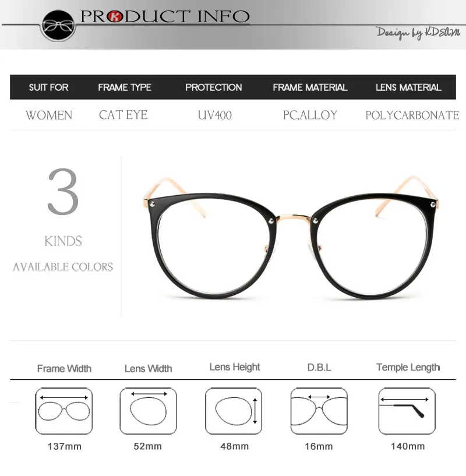Click the POLYCARBONATE lens material value

click(412, 115)
